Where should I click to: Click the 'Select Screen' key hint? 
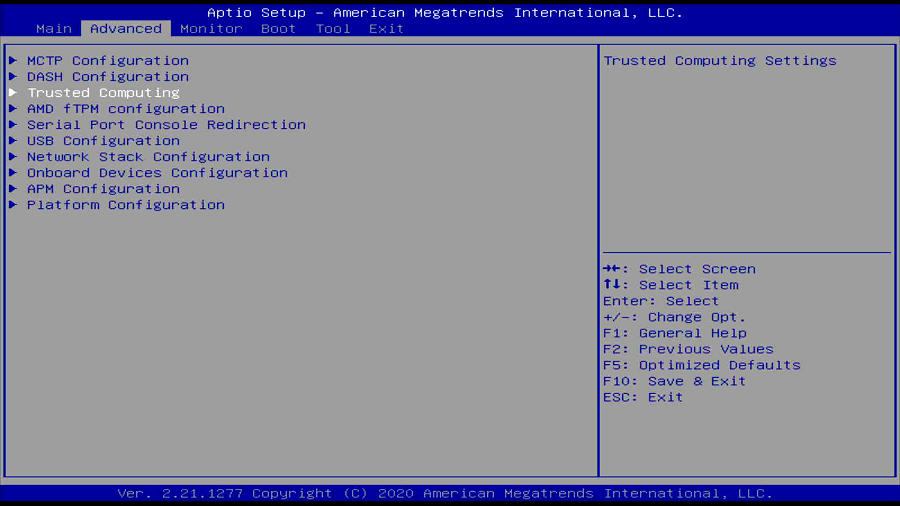(680, 269)
